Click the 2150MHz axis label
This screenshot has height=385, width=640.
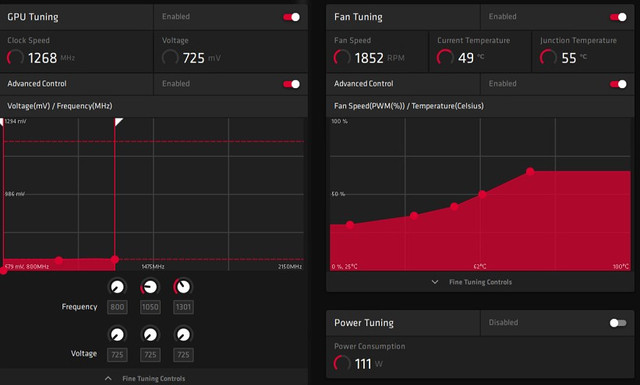290,267
